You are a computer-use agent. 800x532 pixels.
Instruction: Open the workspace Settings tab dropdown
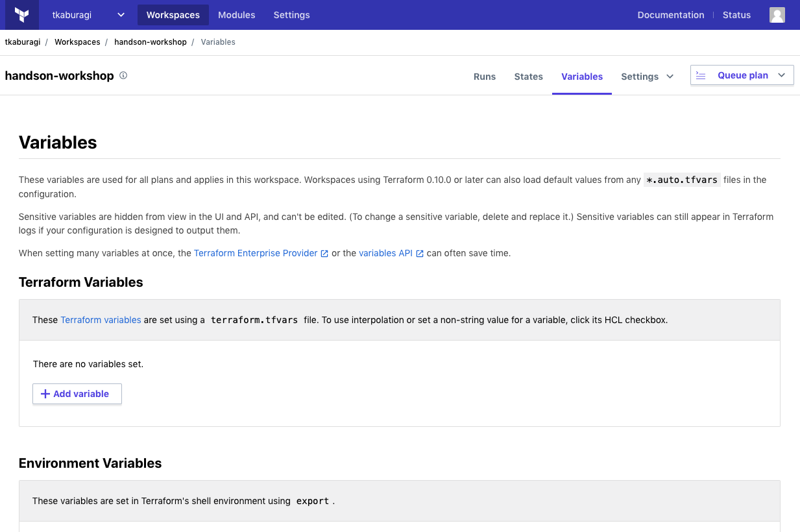pyautogui.click(x=647, y=77)
